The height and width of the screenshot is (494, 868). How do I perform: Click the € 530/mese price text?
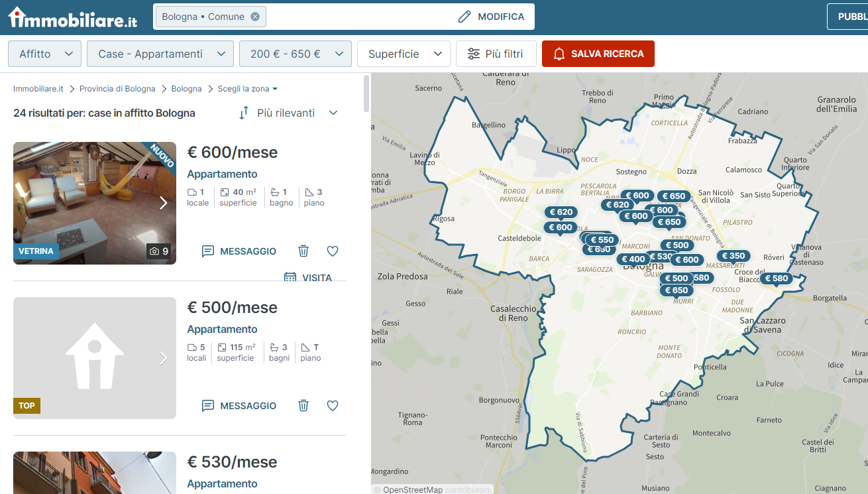232,462
